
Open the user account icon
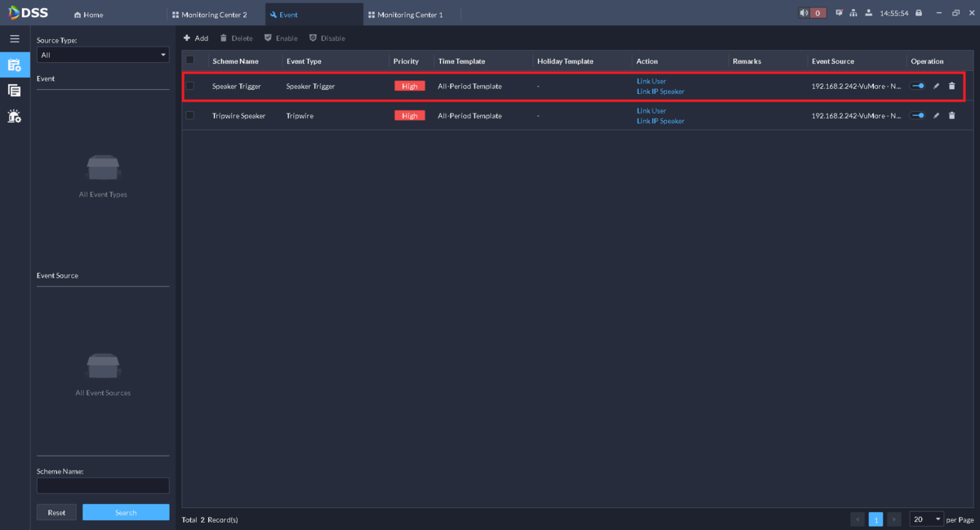pos(869,13)
